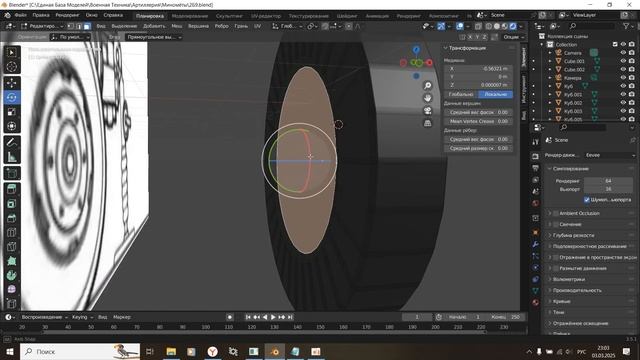Select the Add Cube tool
This screenshot has height=360, width=640.
point(11,173)
